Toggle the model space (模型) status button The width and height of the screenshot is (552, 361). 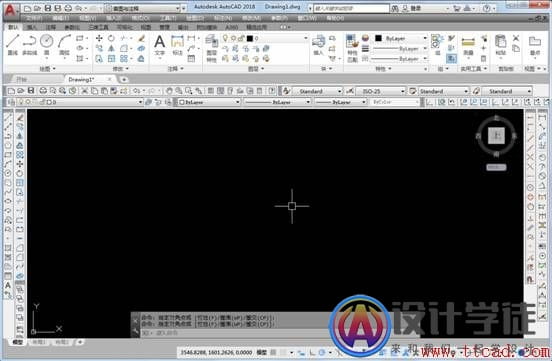262,352
